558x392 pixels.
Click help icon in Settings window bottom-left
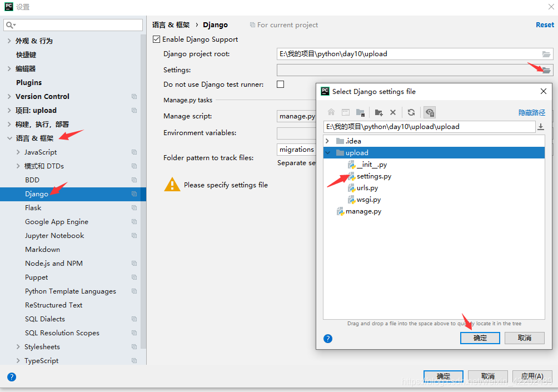[x=11, y=376]
